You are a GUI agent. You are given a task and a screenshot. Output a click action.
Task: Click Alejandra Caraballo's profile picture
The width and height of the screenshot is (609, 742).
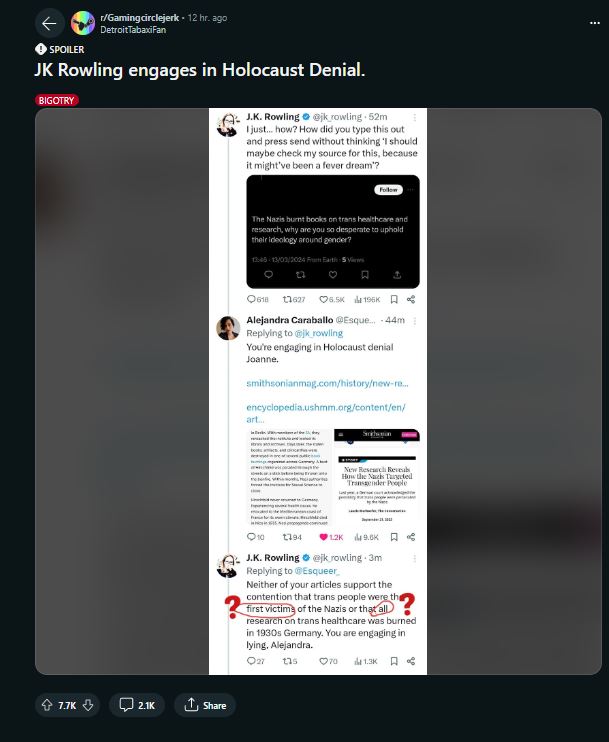click(x=228, y=328)
